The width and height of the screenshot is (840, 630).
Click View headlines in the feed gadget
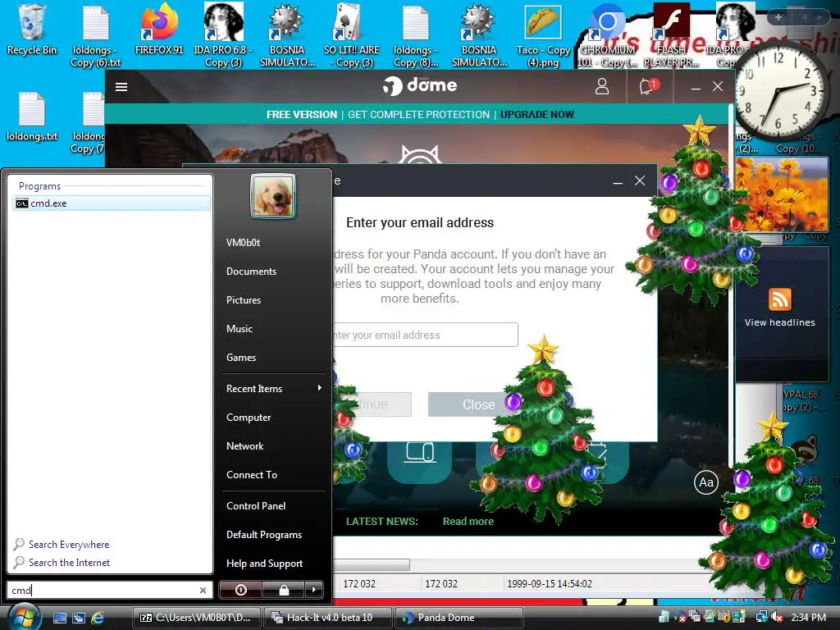coord(779,322)
